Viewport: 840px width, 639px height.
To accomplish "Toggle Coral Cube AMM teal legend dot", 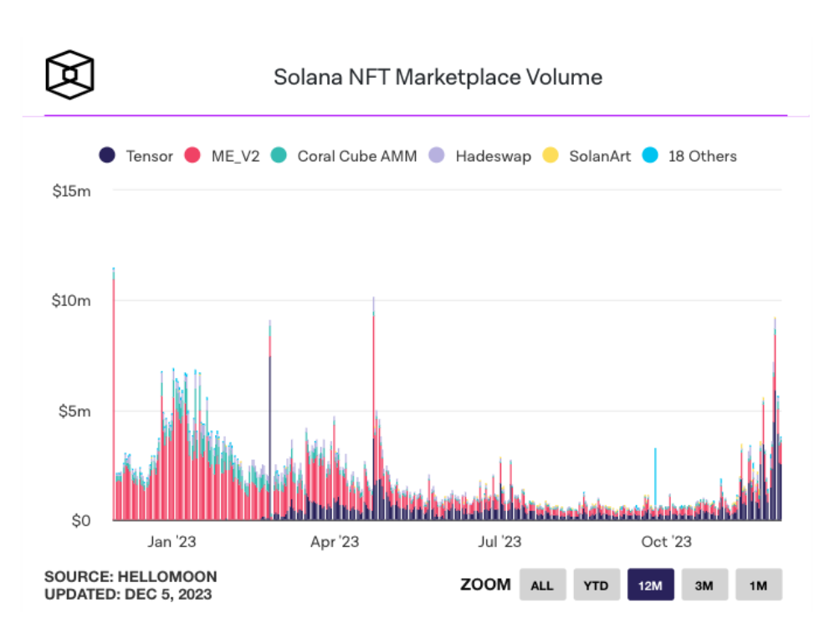I will (x=279, y=156).
